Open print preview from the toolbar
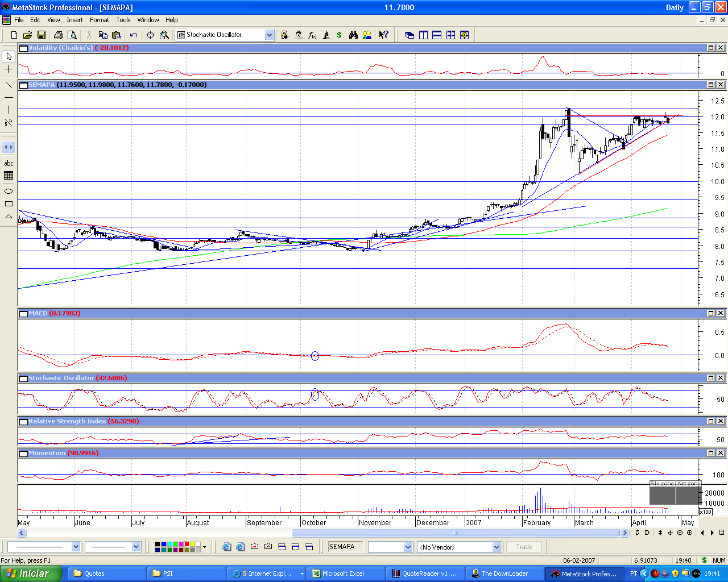This screenshot has height=582, width=728. coord(72,35)
